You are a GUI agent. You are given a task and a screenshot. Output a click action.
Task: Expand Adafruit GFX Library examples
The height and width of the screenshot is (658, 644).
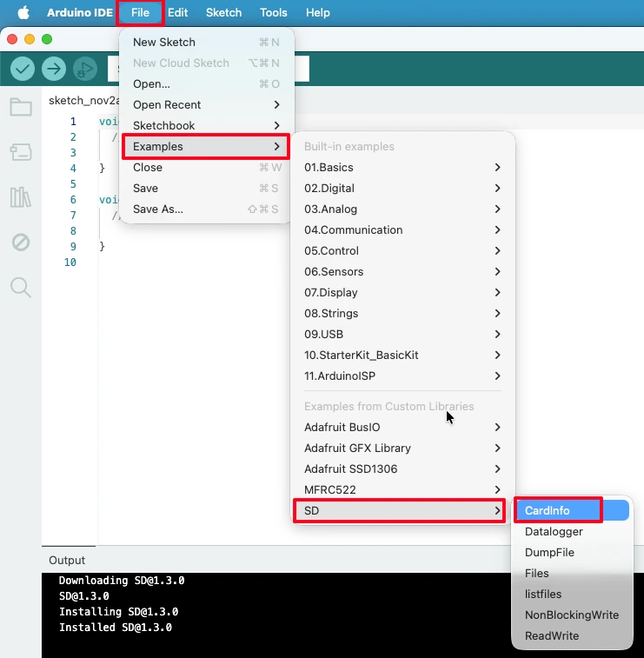coord(402,449)
